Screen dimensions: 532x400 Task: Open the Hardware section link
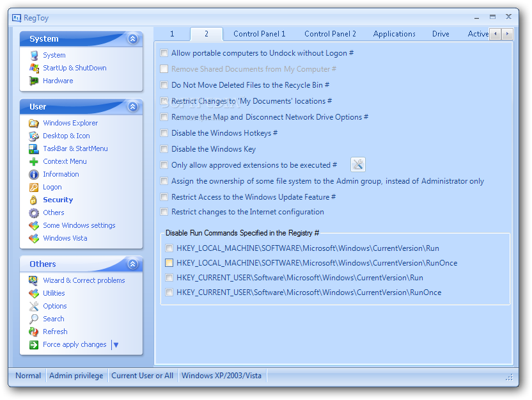tap(58, 81)
